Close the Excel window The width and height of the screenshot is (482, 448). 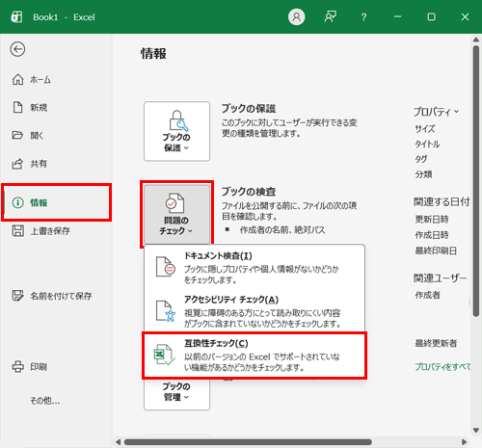(465, 16)
